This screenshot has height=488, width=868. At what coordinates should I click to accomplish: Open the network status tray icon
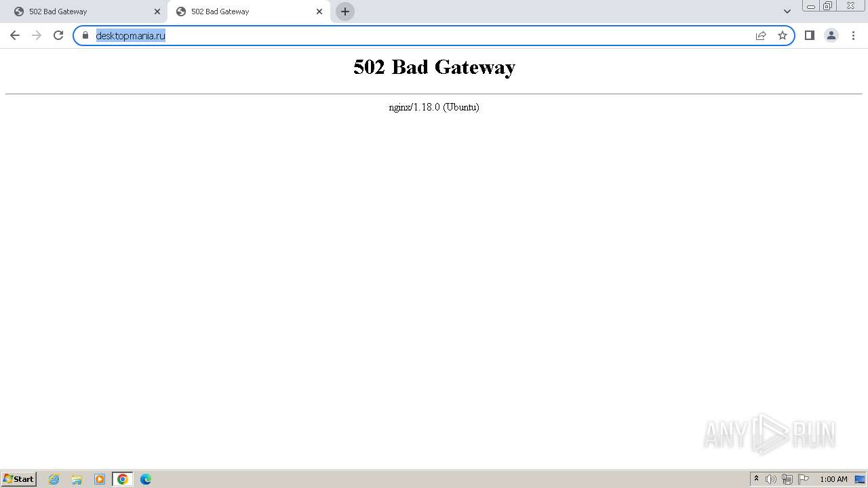pyautogui.click(x=787, y=479)
